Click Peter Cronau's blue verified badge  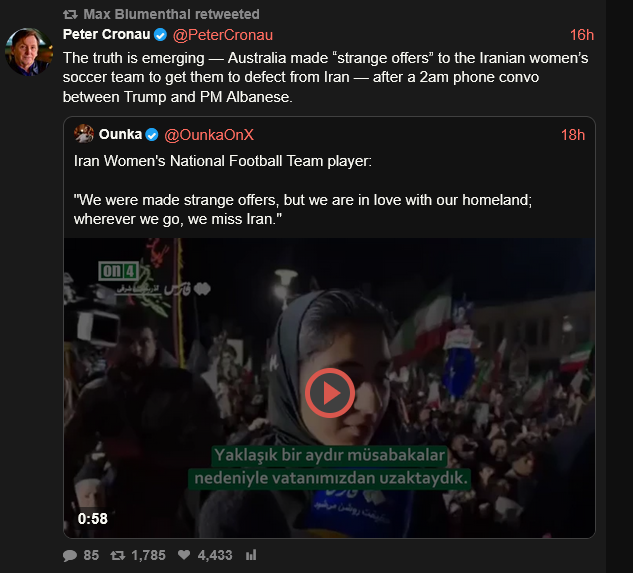[x=160, y=35]
